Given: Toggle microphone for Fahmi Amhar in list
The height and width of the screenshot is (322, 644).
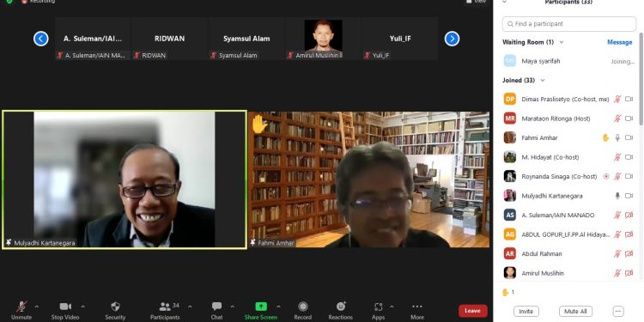Looking at the screenshot, I should coord(617,138).
